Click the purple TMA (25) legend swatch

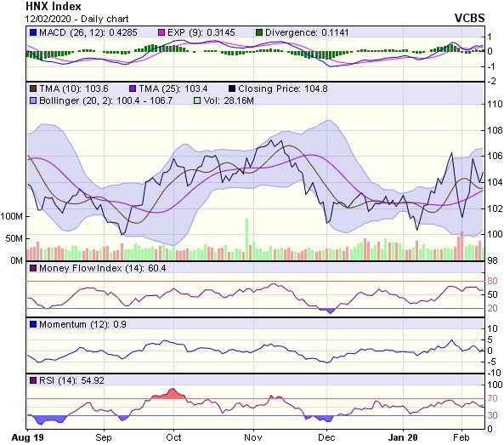tap(132, 88)
